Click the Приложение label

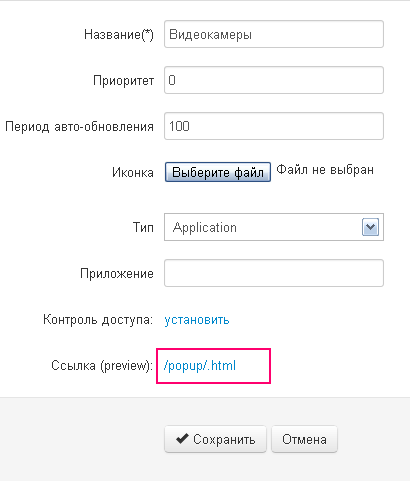(117, 274)
